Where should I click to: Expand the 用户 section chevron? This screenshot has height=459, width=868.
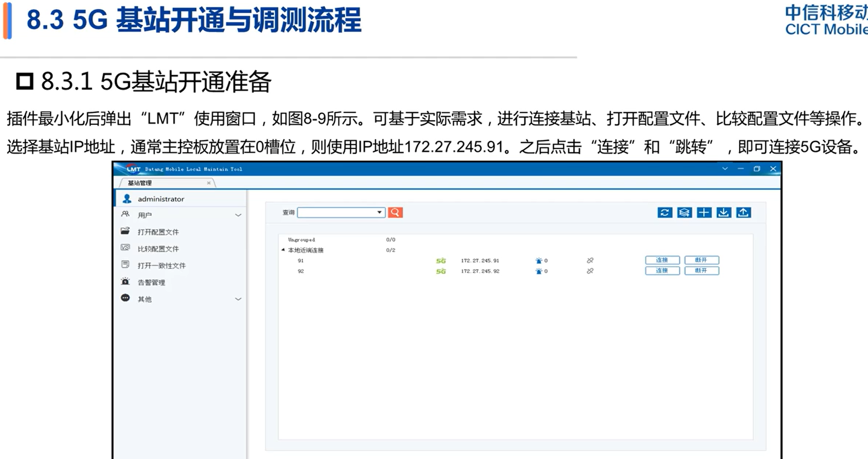(x=238, y=215)
